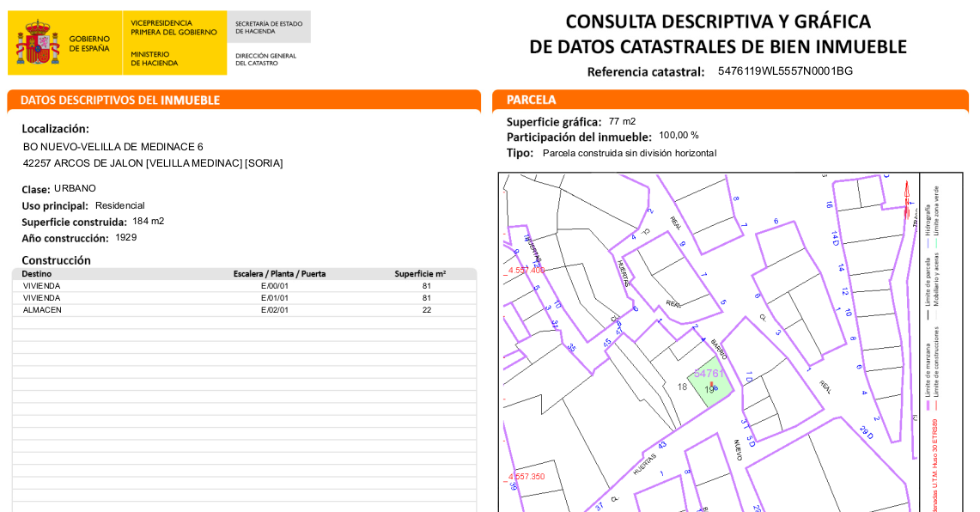Select the highlighted green parcel 54761
The width and height of the screenshot is (980, 512).
tap(720, 378)
